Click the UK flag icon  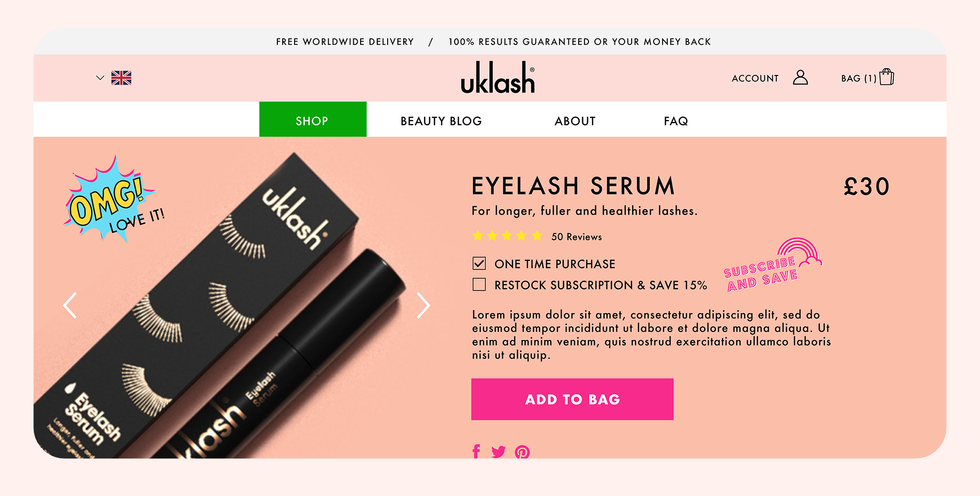pyautogui.click(x=121, y=78)
